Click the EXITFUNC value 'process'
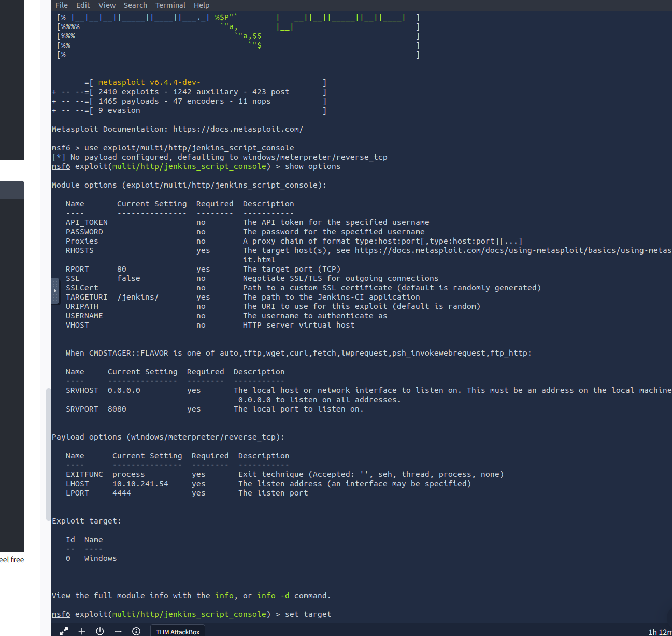Screen dimensions: 672x636 coord(128,474)
